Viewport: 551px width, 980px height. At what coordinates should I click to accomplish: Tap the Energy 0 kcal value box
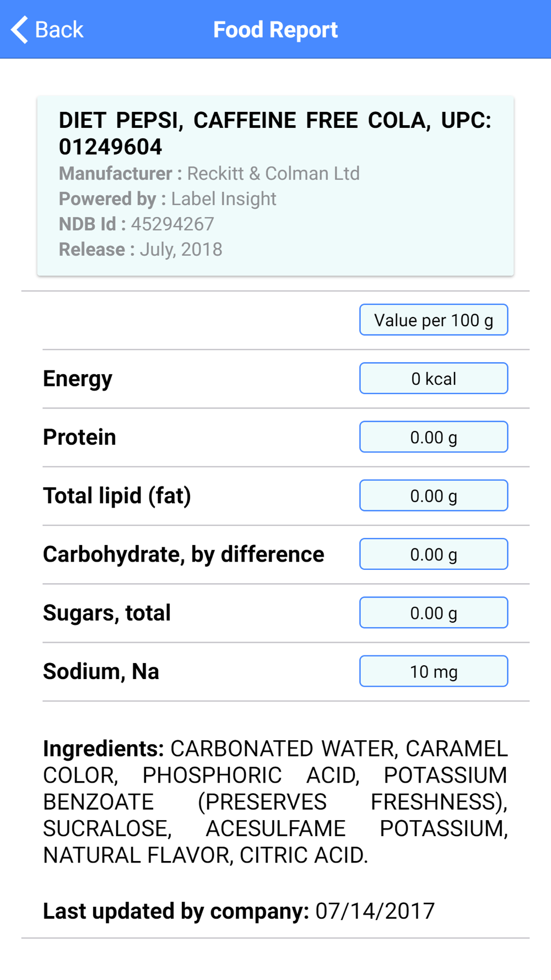[x=434, y=378]
